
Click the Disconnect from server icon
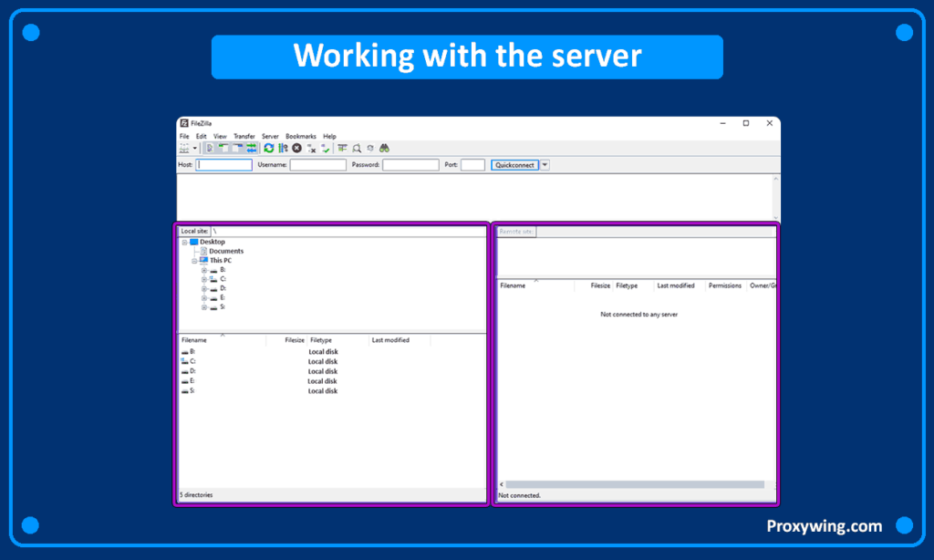coord(311,149)
